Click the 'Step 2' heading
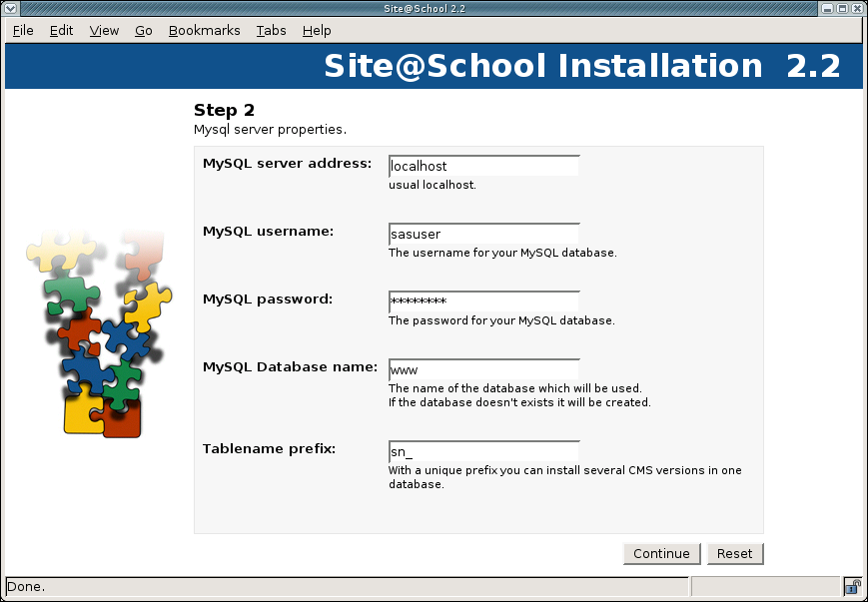The width and height of the screenshot is (868, 602). pos(224,110)
